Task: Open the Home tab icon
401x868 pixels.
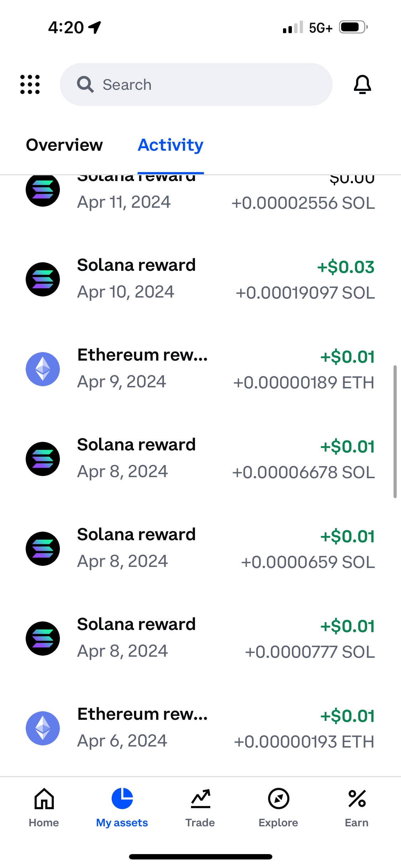Action: click(x=44, y=799)
